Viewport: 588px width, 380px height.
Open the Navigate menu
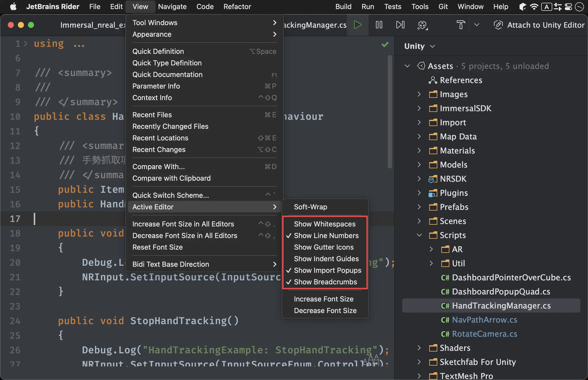coord(172,7)
